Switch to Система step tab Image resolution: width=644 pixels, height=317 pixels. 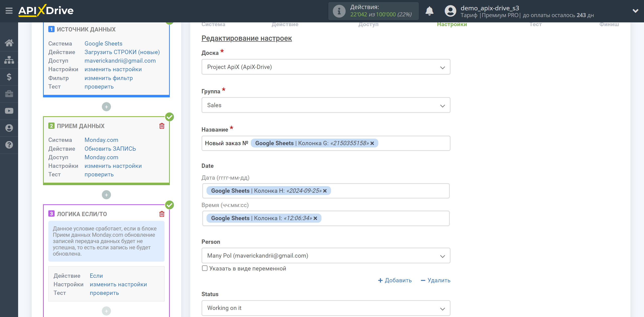[213, 24]
